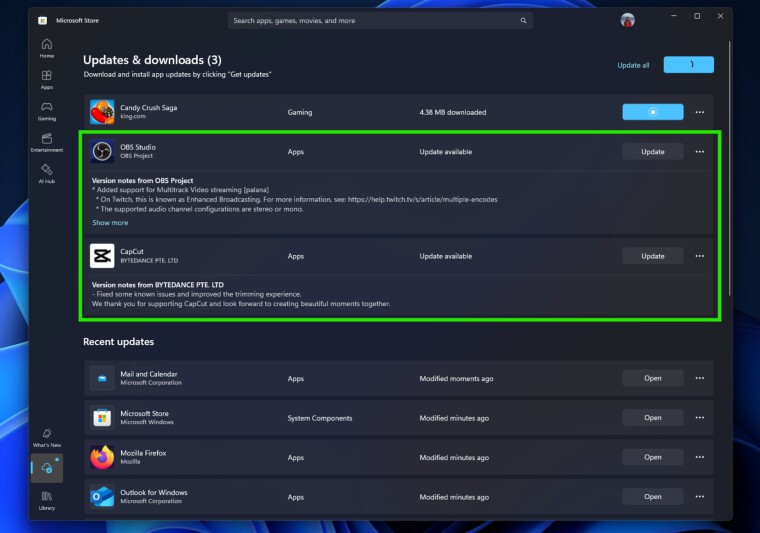The height and width of the screenshot is (533, 760).
Task: Select the Candy Crush Saga title
Action: pyautogui.click(x=148, y=108)
